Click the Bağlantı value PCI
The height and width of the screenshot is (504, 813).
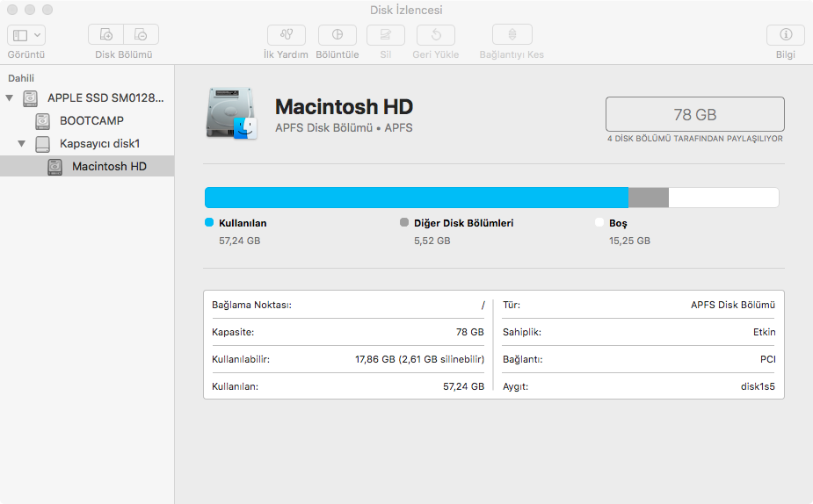point(768,359)
